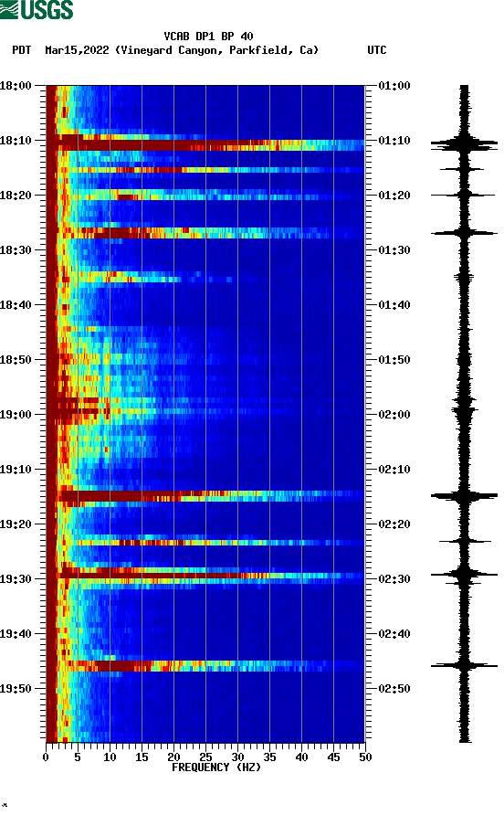This screenshot has width=504, height=815.
Task: Click the spectrogram event band at 19:15
Action: tap(205, 496)
